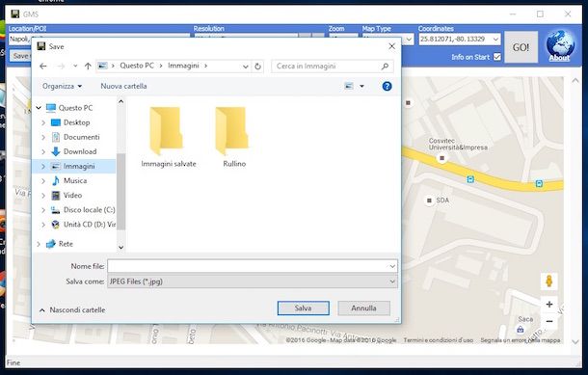Click the SDA map marker
This screenshot has width=588, height=375.
tap(429, 201)
